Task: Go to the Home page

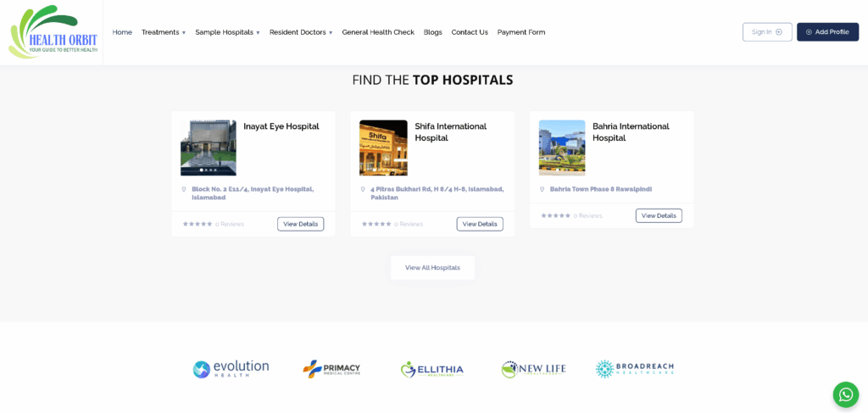Action: pos(122,32)
